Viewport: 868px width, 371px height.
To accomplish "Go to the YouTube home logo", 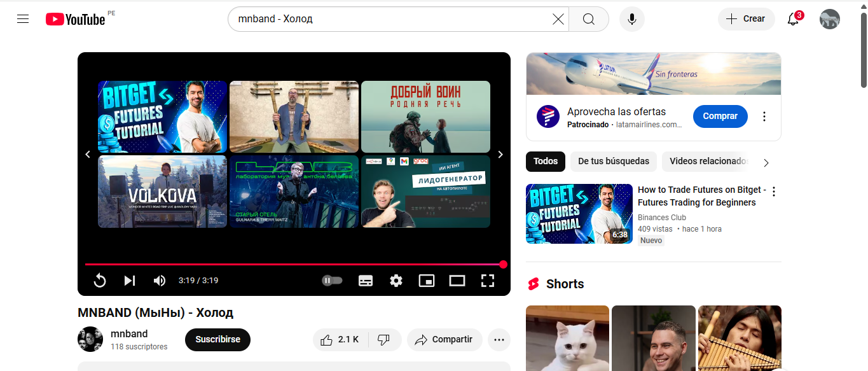I will pyautogui.click(x=75, y=19).
